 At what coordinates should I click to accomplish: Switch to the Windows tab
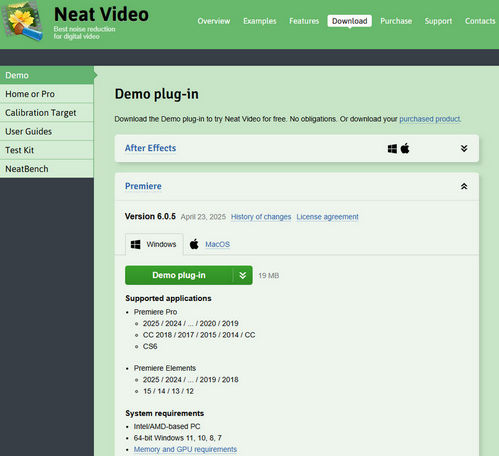(154, 244)
